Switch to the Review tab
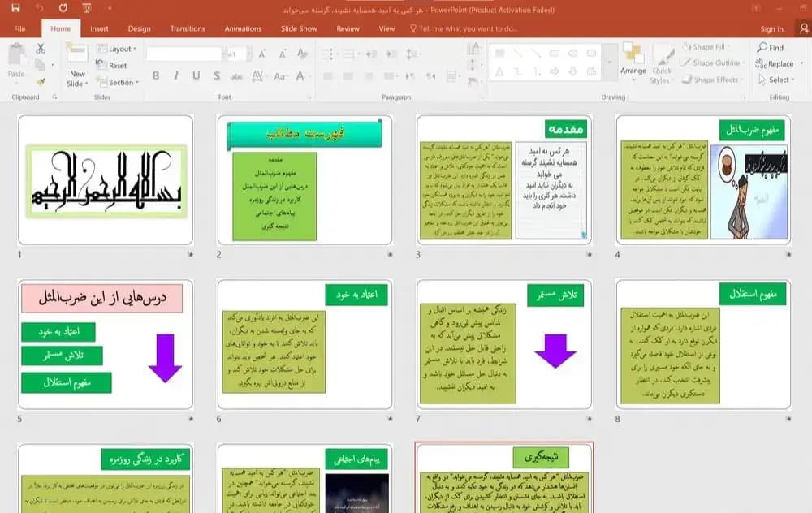The width and height of the screenshot is (812, 513). pyautogui.click(x=348, y=29)
